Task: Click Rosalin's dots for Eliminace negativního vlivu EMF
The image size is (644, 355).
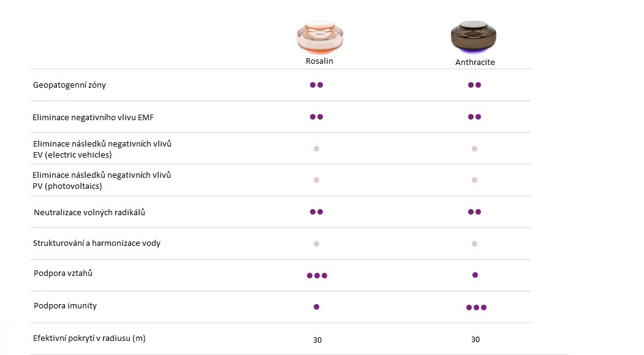Action: (x=316, y=116)
